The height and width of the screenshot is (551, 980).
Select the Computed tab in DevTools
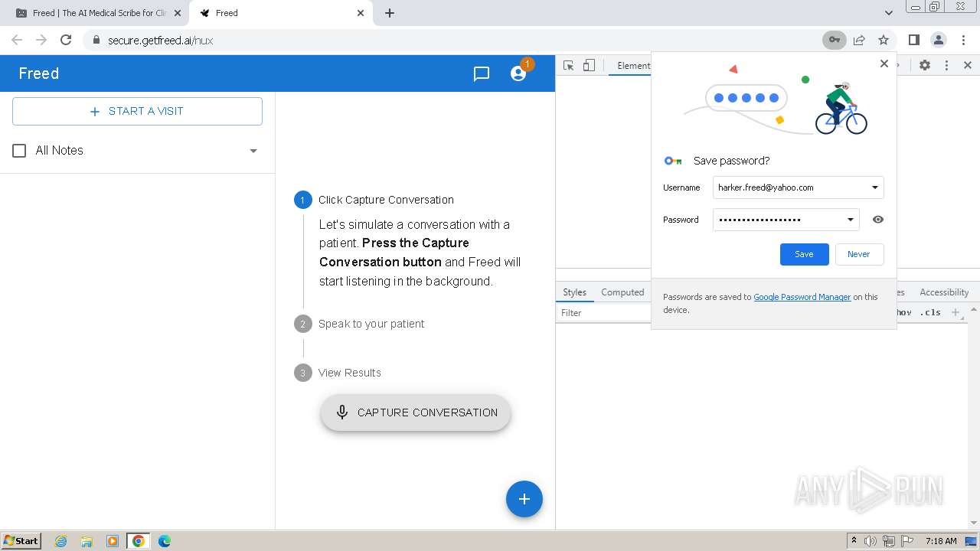[622, 292]
